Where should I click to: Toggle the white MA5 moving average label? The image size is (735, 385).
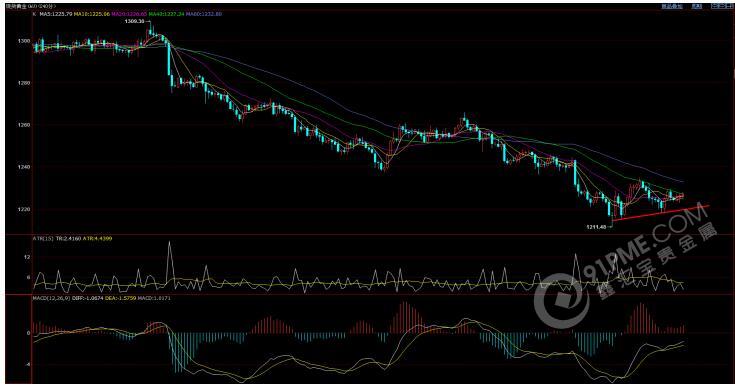[x=56, y=14]
